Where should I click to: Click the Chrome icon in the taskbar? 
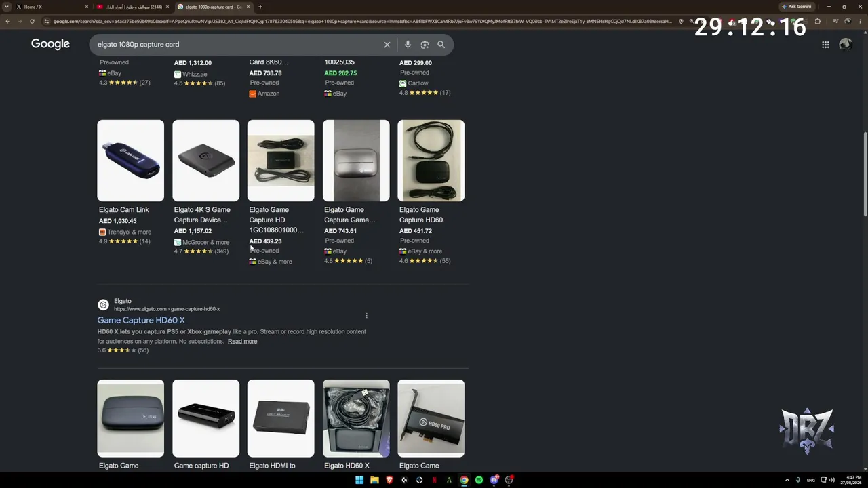coord(464,480)
